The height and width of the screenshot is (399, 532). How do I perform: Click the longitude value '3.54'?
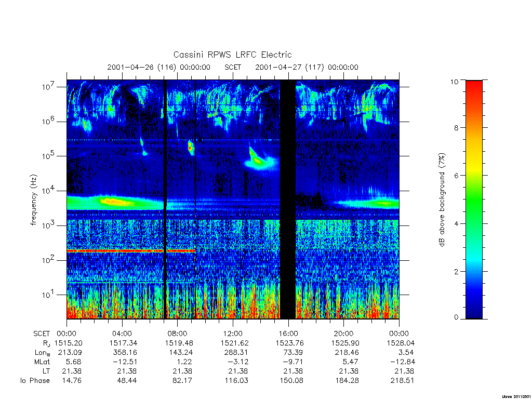tap(406, 353)
